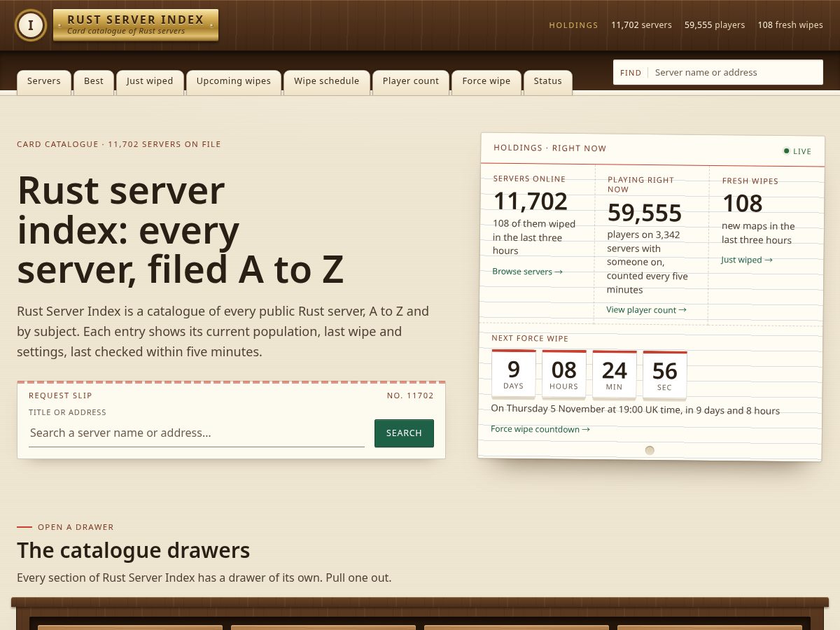Click the 08 HOURS countdown tile
Screen dimensions: 840x630
point(564,374)
